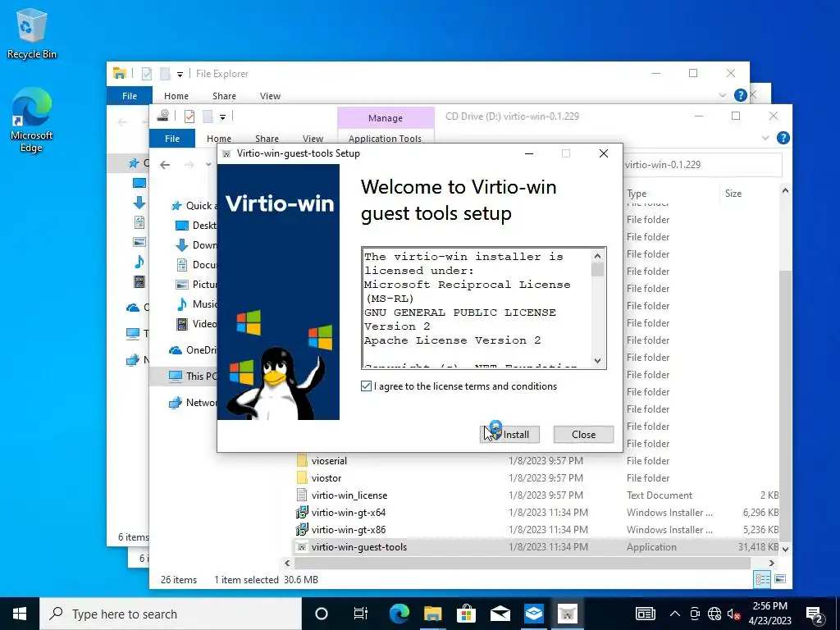Image resolution: width=840 pixels, height=630 pixels.
Task: Open quick access dropdown in rear File Explorer
Action: pos(180,74)
